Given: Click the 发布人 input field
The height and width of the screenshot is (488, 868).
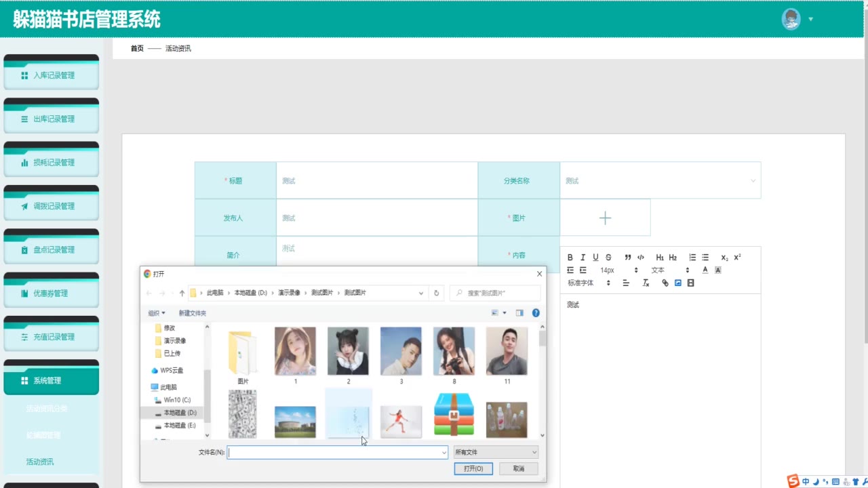Looking at the screenshot, I should 376,218.
